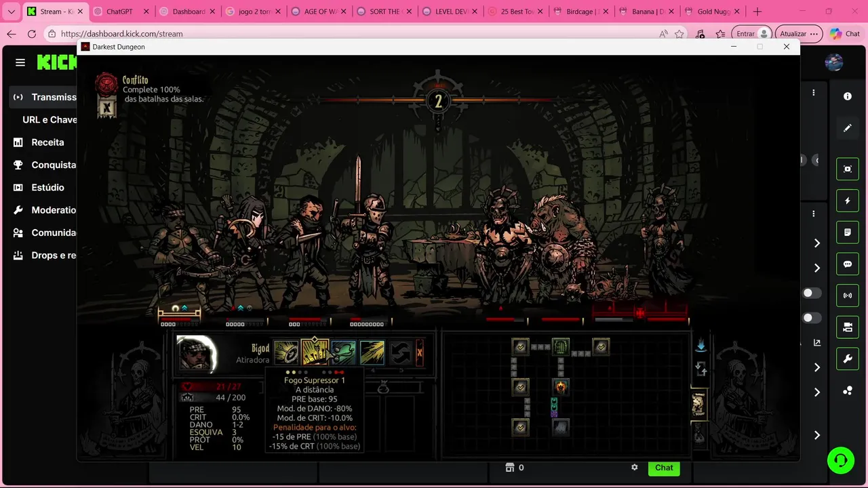Image resolution: width=868 pixels, height=488 pixels.
Task: Select the top-left cleared room on map
Action: point(520,347)
